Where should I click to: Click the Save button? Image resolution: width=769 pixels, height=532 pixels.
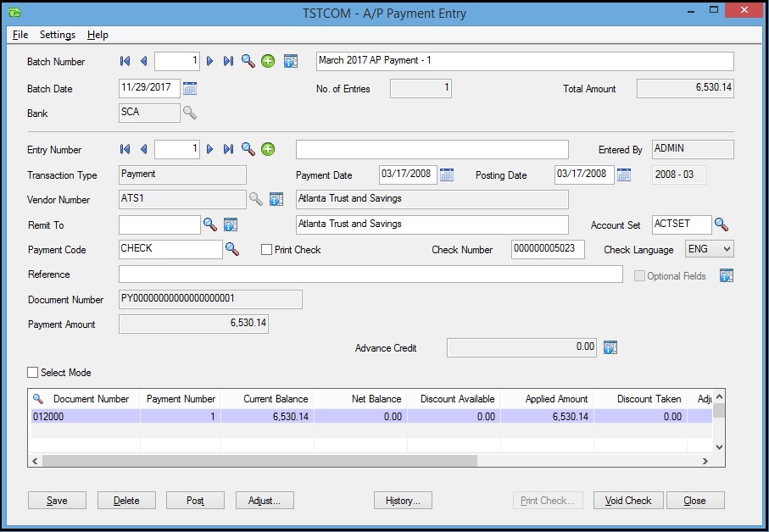pos(57,500)
